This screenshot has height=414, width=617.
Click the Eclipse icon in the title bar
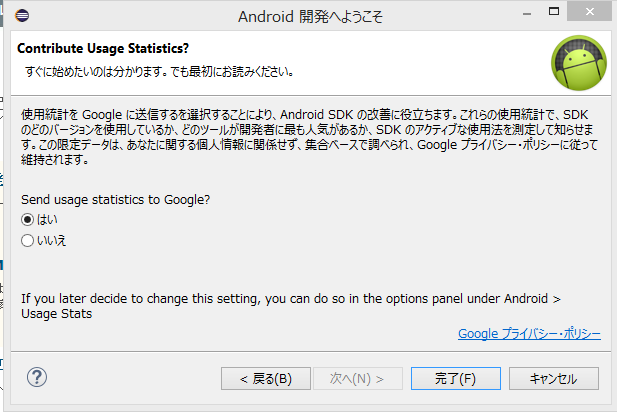(22, 16)
